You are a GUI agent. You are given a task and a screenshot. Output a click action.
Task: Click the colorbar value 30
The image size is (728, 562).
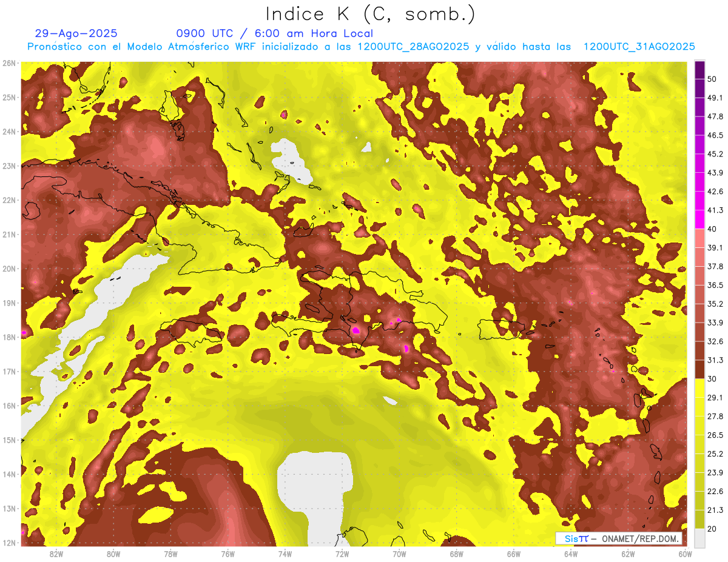[x=712, y=379]
